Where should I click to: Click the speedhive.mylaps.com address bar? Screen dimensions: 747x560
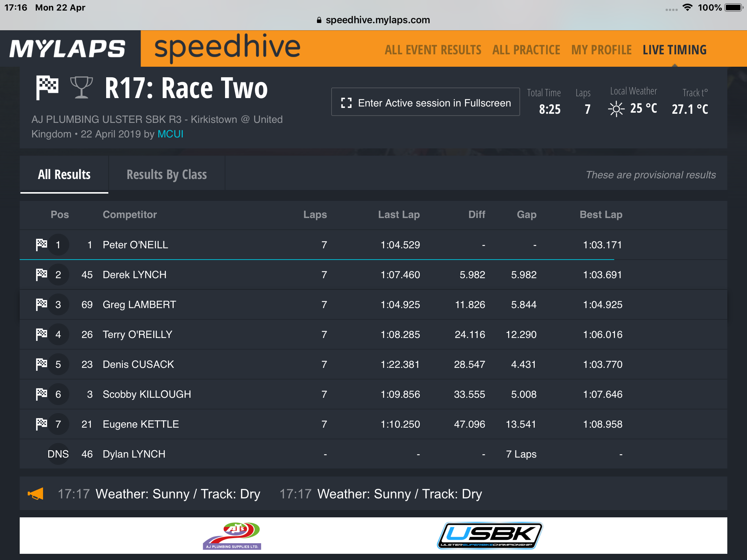(x=373, y=20)
